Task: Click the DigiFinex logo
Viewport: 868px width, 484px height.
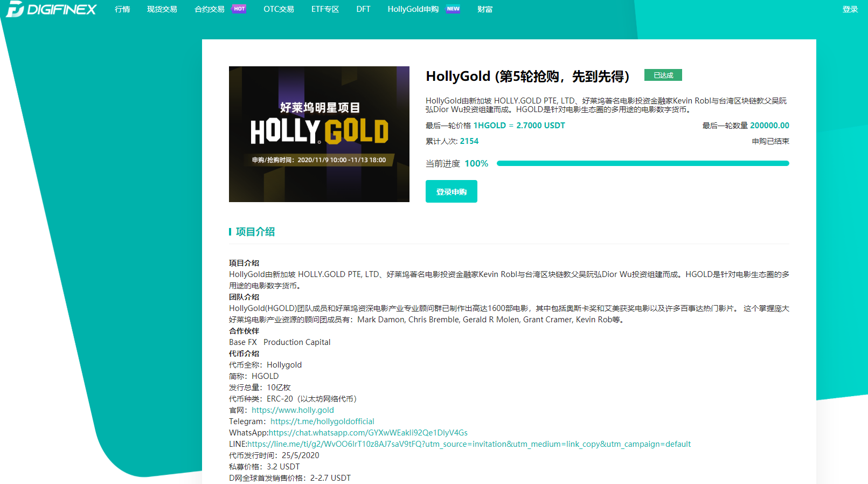Action: (51, 9)
